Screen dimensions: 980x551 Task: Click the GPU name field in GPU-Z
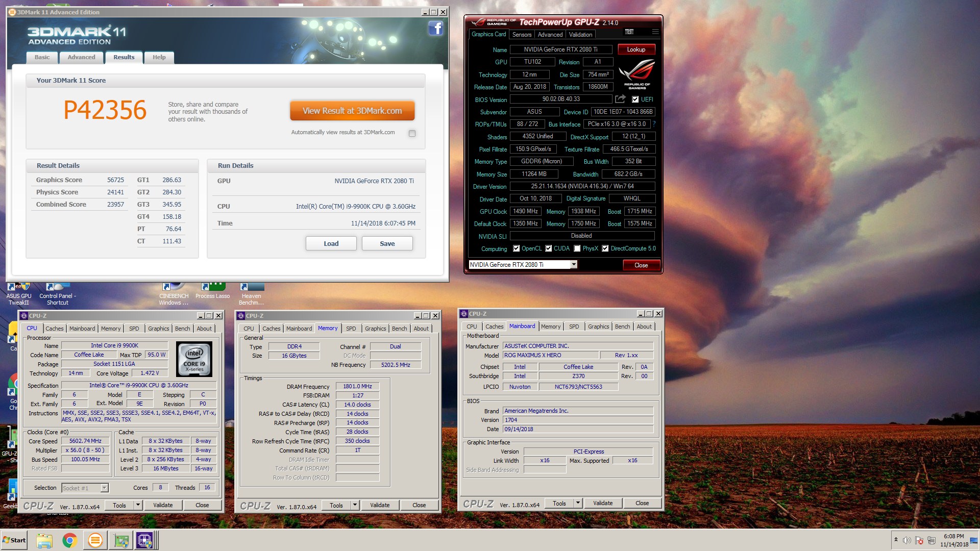[x=561, y=49]
